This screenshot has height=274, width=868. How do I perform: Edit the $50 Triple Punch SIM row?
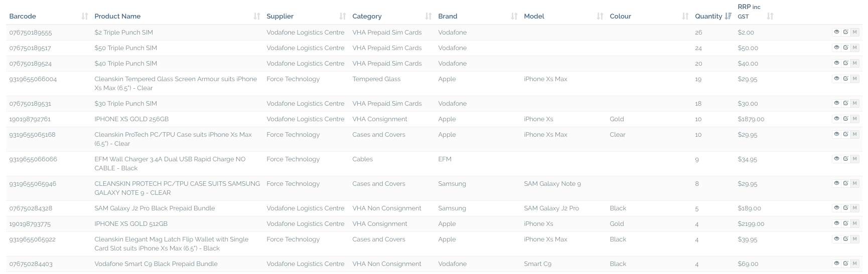(845, 48)
